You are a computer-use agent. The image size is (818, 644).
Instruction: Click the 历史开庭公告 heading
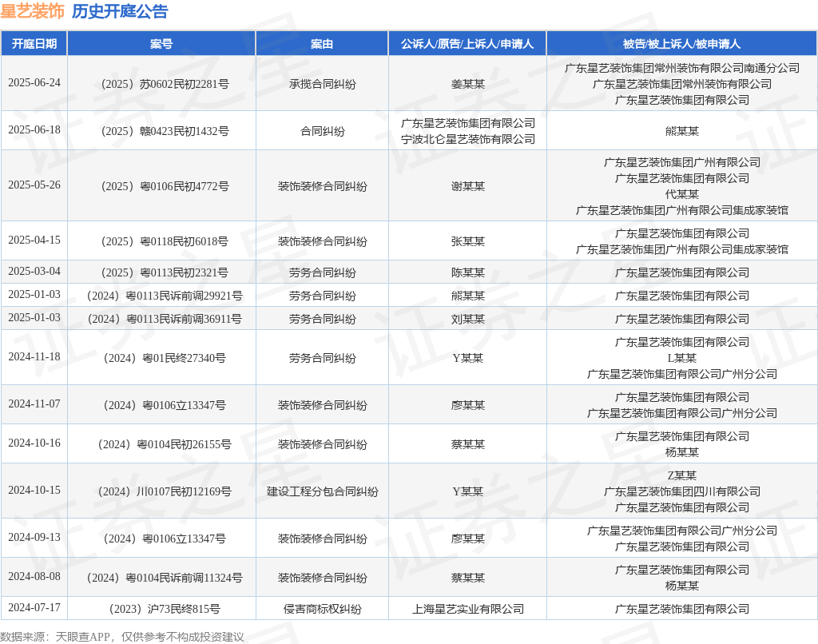[x=120, y=11]
